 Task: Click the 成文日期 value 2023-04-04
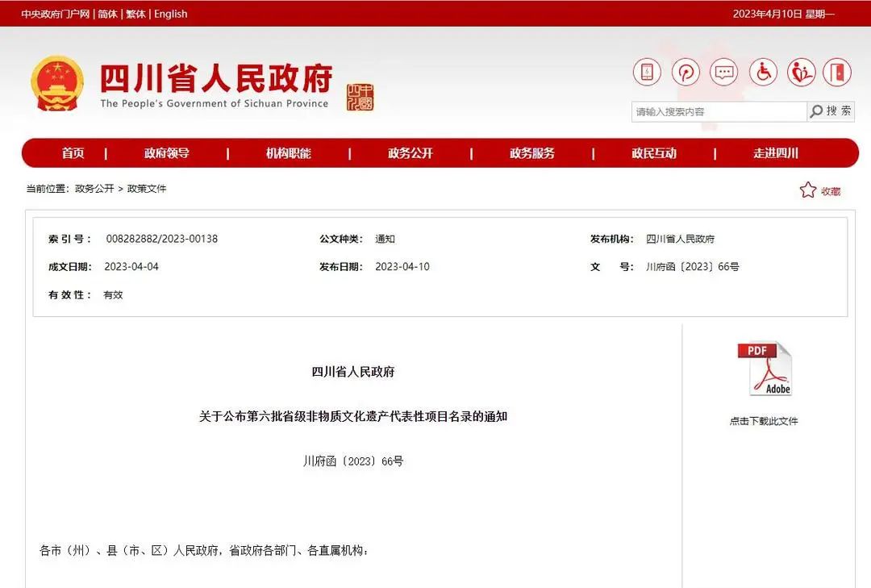coord(131,267)
